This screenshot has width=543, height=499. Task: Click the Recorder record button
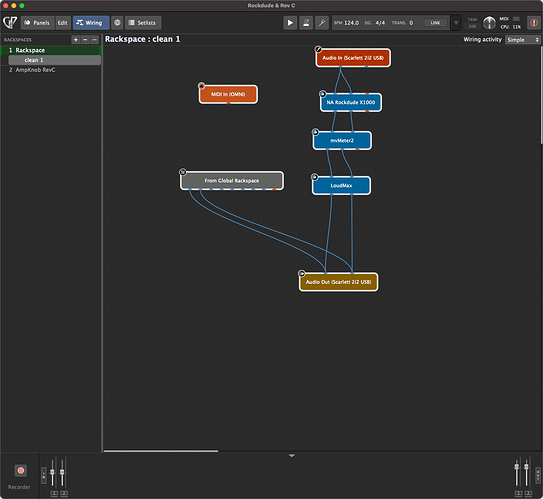tap(20, 471)
